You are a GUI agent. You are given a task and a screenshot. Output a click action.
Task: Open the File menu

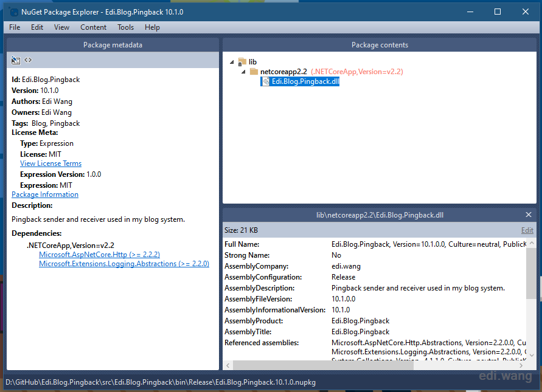pos(15,27)
